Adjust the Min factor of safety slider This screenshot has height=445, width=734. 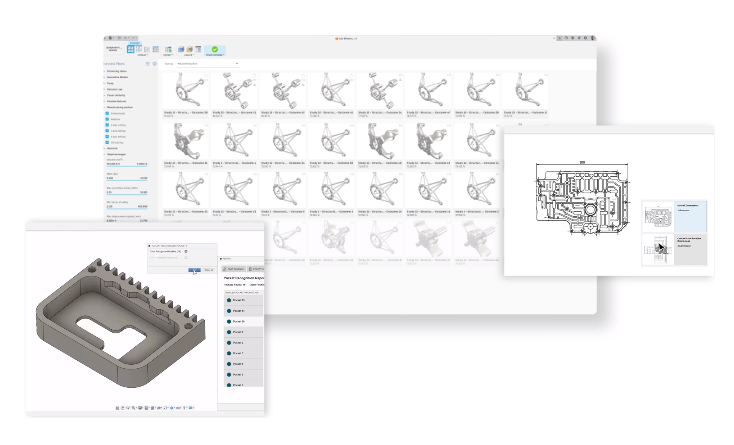click(127, 208)
